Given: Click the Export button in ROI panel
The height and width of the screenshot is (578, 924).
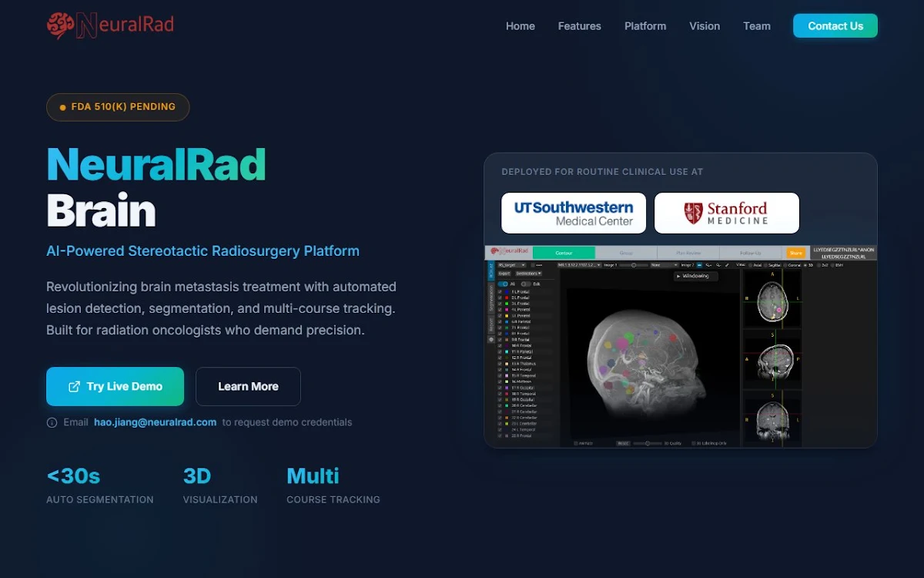Looking at the screenshot, I should pyautogui.click(x=504, y=274).
